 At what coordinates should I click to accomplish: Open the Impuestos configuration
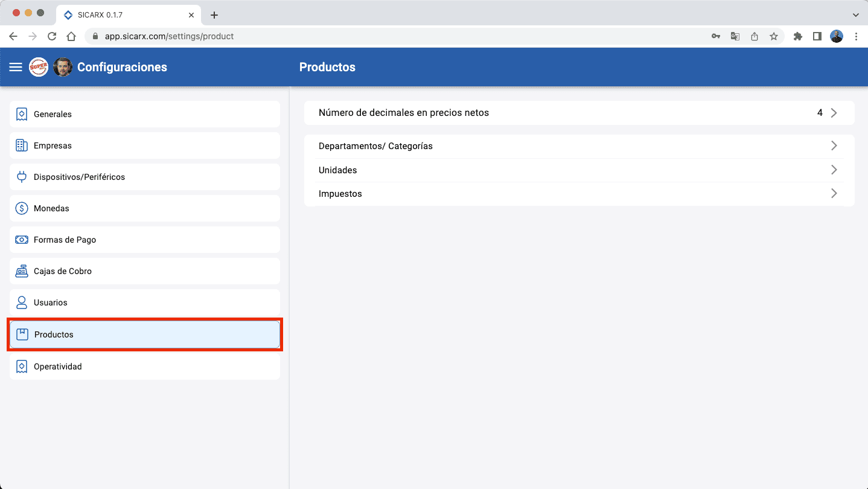click(579, 193)
